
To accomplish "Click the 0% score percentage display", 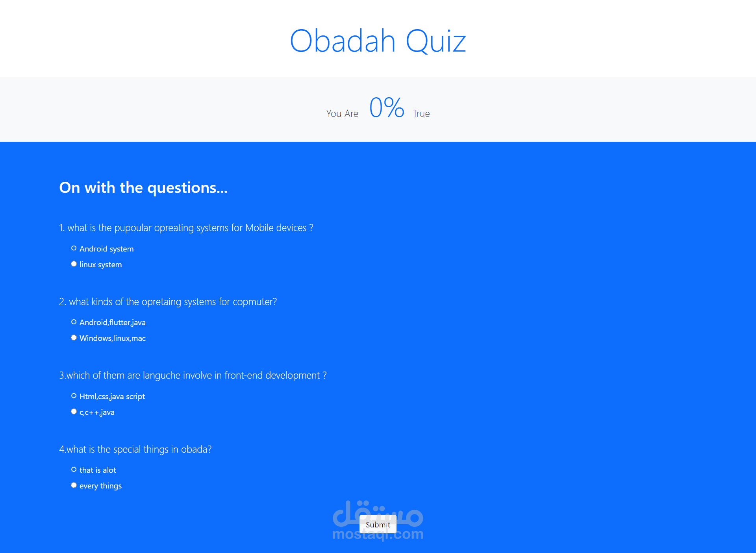I will [x=387, y=107].
